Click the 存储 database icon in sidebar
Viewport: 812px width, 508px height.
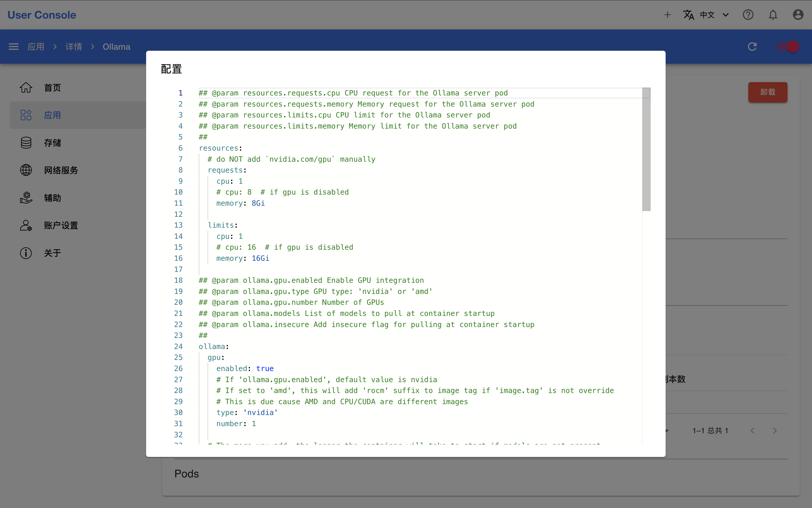coord(26,143)
